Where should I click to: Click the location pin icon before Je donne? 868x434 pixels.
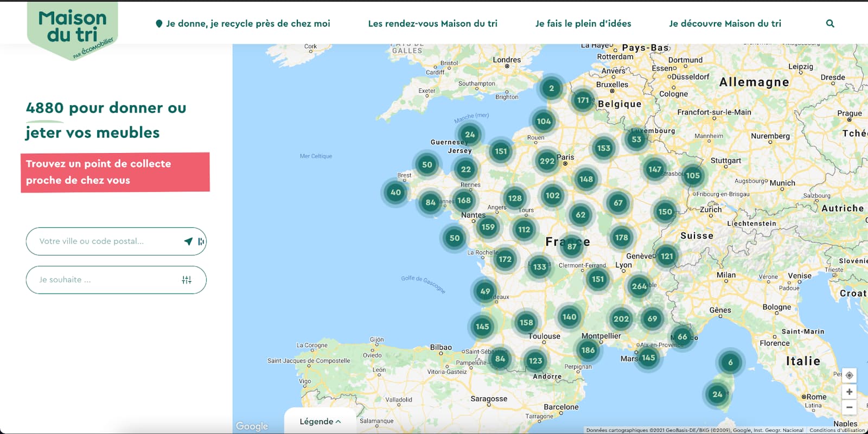(159, 24)
